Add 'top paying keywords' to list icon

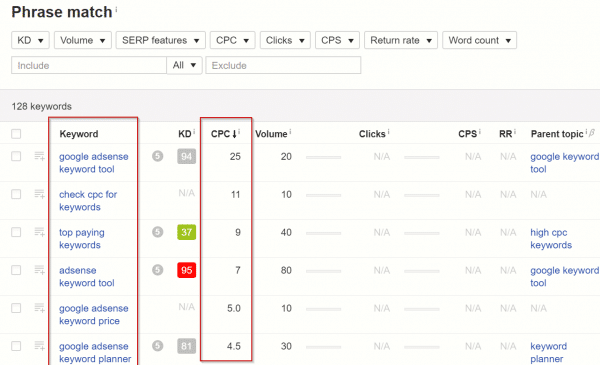(x=39, y=232)
